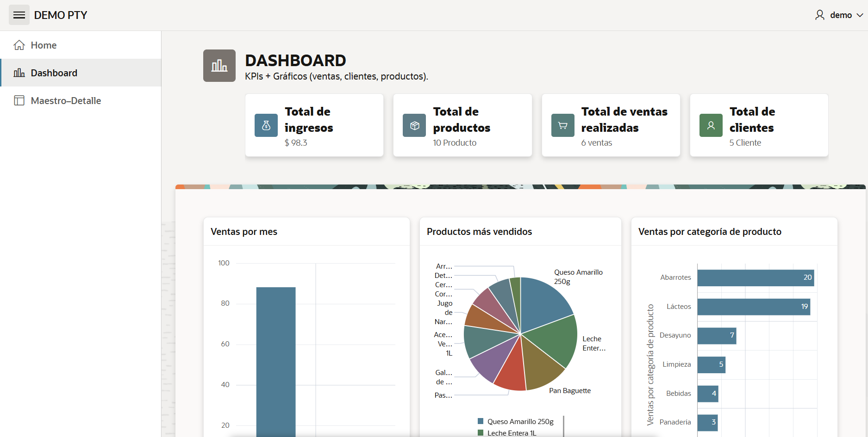Screen dimensions: 868x437
Task: Click the Maestro–Detalle layout icon
Action: click(19, 101)
